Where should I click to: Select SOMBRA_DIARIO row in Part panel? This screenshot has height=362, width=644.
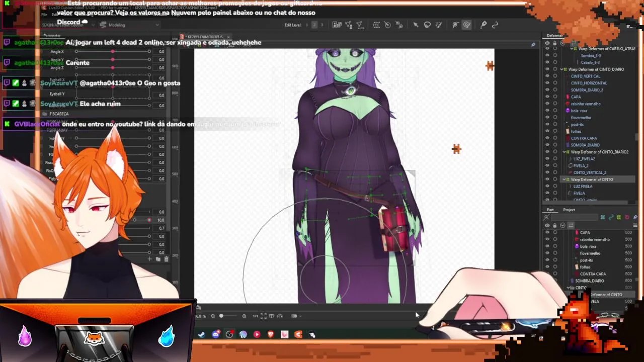pyautogui.click(x=589, y=281)
